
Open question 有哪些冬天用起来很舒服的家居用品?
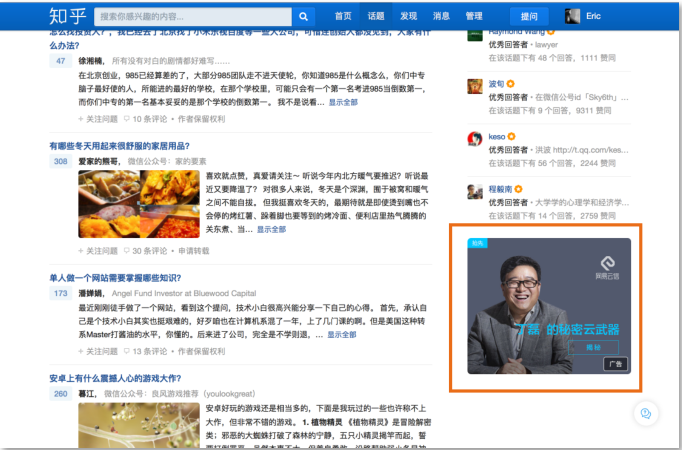point(120,146)
